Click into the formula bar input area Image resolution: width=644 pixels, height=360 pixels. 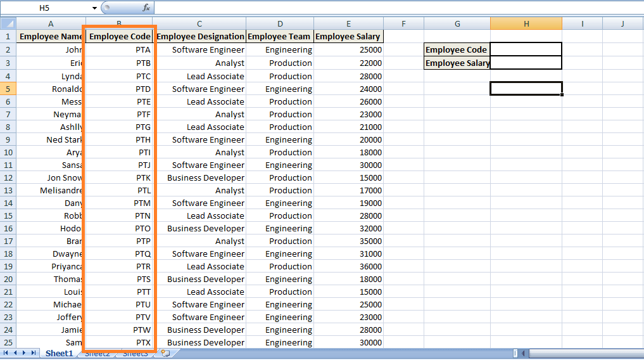(393, 8)
